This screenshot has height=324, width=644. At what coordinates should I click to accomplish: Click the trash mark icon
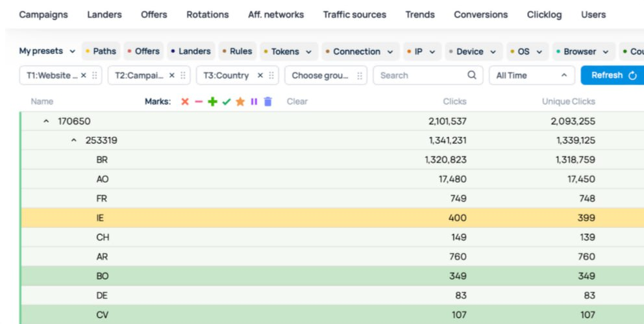[268, 102]
